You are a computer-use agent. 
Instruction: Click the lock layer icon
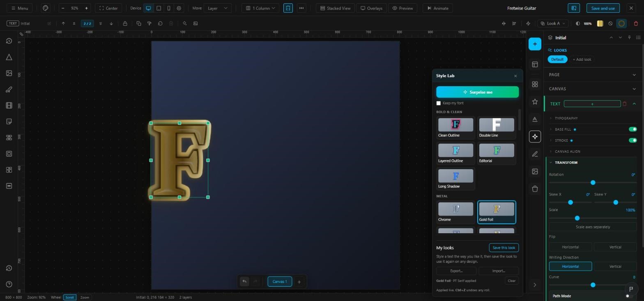(x=125, y=23)
